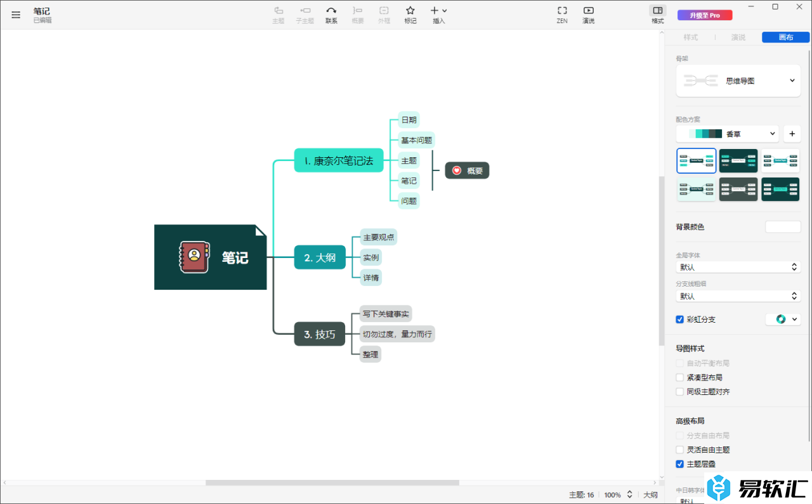Toggle the rainbow branch (彩虹分支) checkbox
Image resolution: width=812 pixels, height=504 pixels.
(x=680, y=320)
